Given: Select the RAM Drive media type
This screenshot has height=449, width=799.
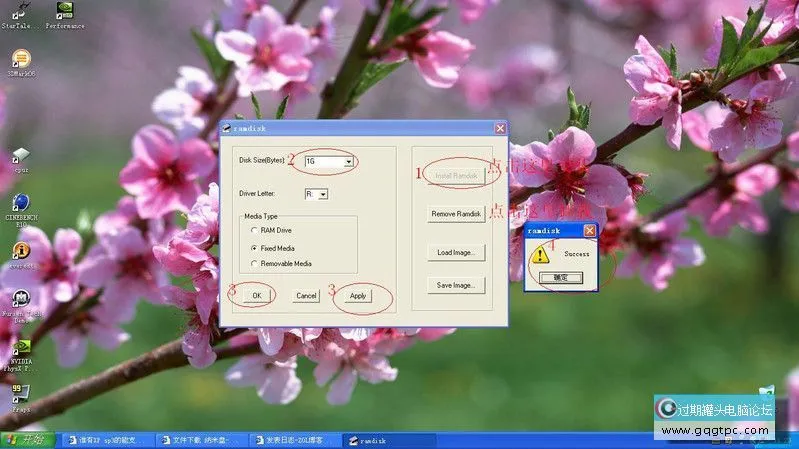Looking at the screenshot, I should (x=254, y=230).
